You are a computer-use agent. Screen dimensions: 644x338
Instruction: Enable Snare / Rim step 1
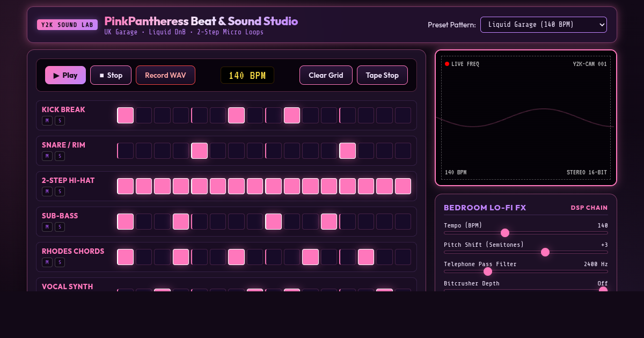[x=125, y=151]
